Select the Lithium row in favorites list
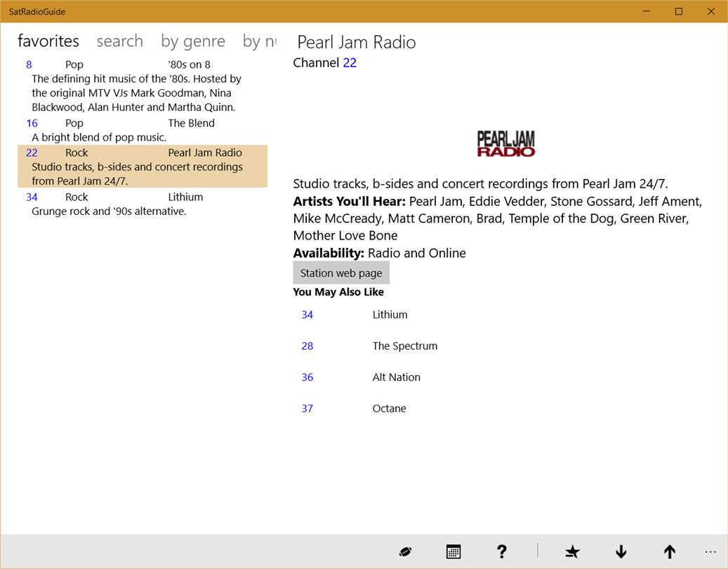Screen dimensions: 728x569 pos(143,204)
